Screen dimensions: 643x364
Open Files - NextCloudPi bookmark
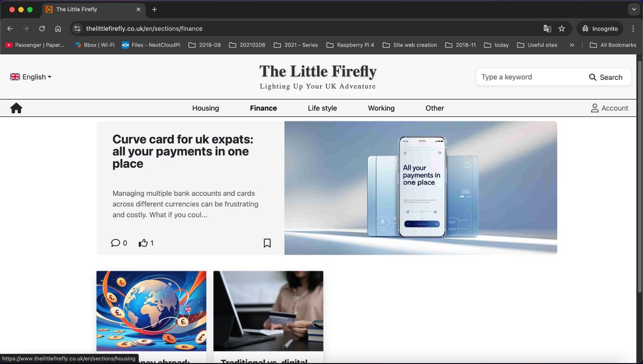point(151,45)
